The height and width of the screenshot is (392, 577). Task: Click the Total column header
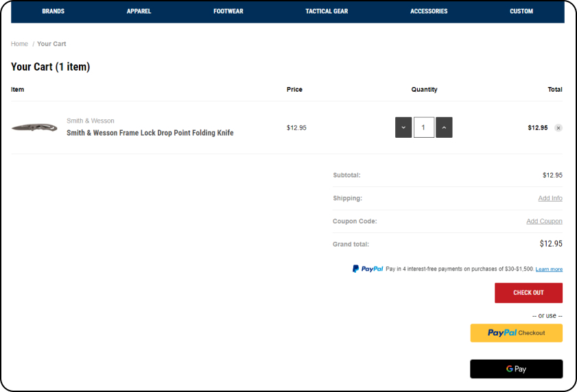click(x=554, y=89)
